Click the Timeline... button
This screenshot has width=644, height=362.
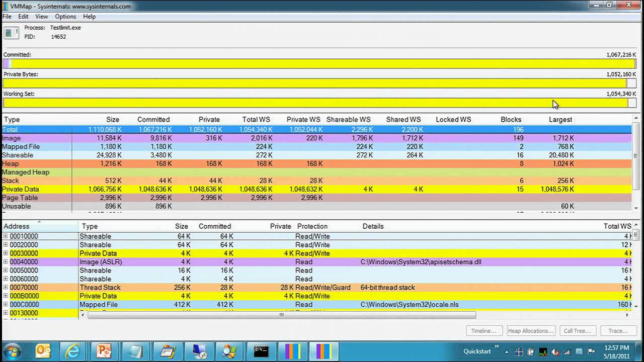click(484, 331)
